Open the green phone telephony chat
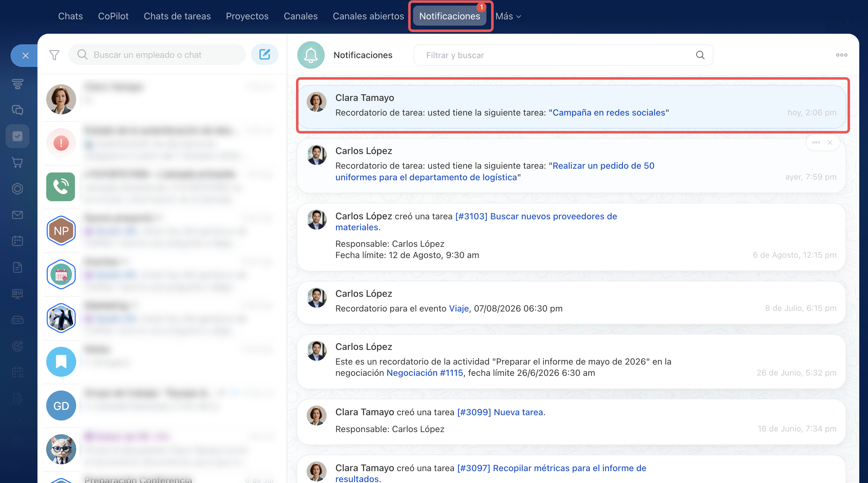This screenshot has width=868, height=483. pos(61,187)
